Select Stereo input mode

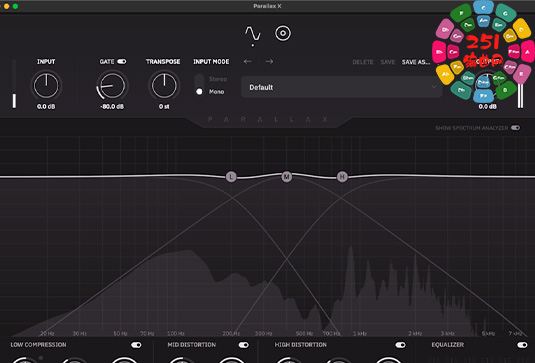click(x=218, y=79)
